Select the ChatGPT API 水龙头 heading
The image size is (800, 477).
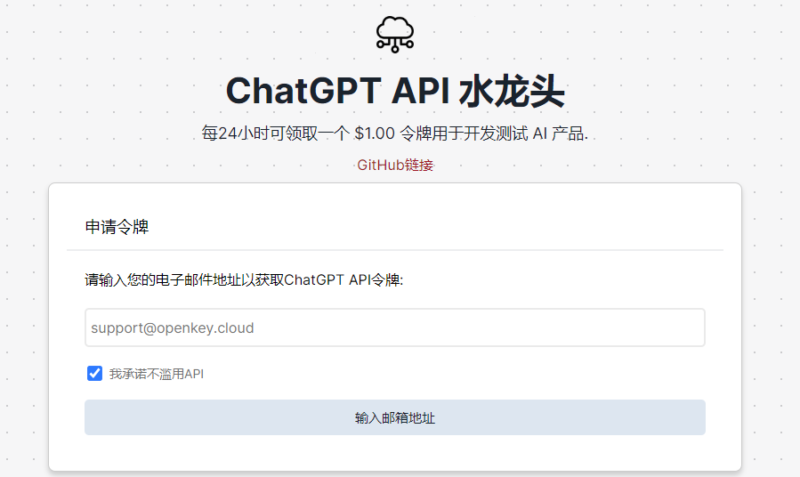(x=395, y=92)
